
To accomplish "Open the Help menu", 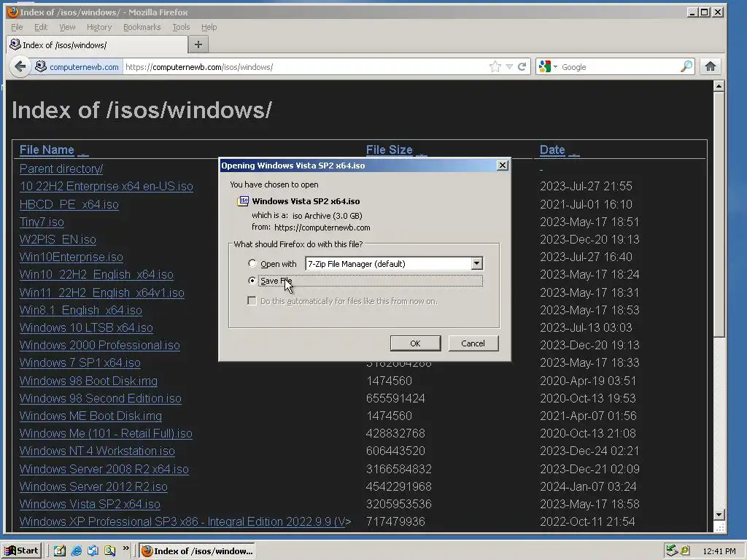I will click(209, 27).
